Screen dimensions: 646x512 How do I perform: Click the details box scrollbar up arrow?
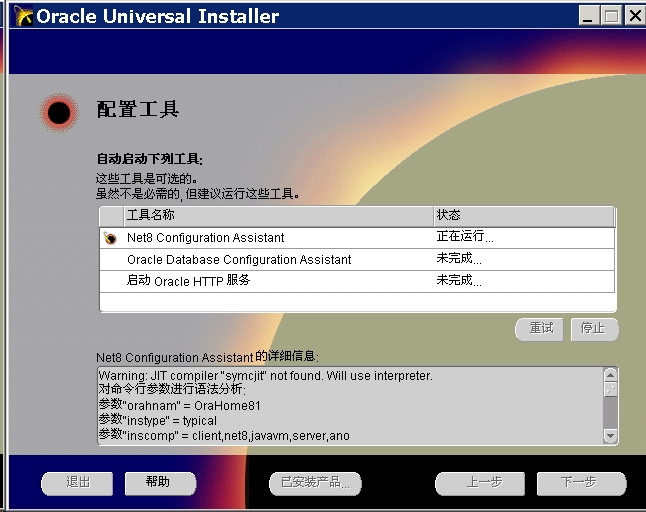610,375
